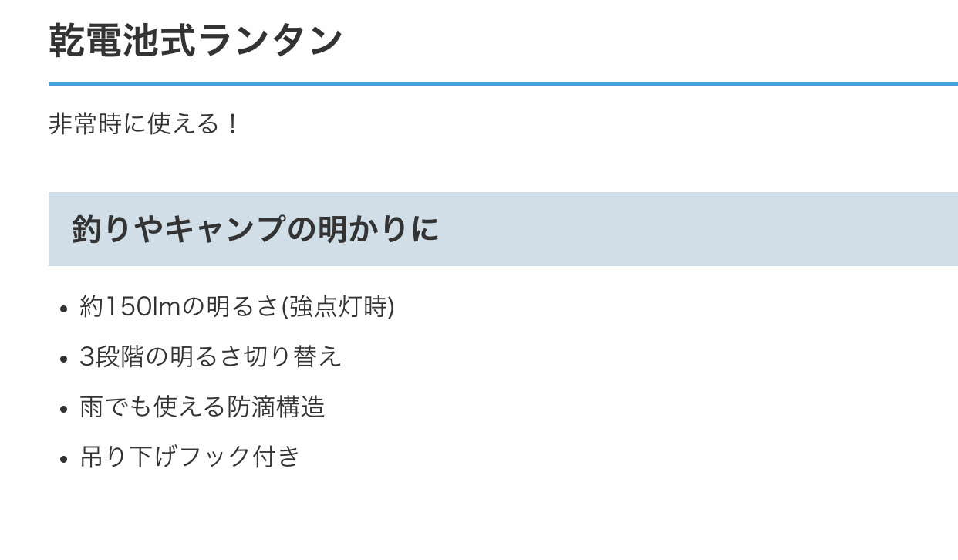958x560 pixels.
Task: Click the empty area of the gray subheading banner
Action: (x=694, y=230)
